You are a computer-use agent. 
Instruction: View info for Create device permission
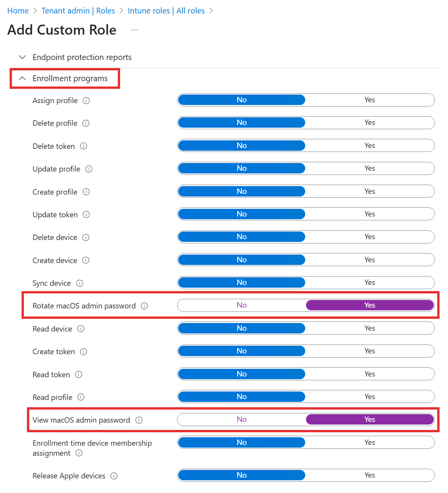[x=86, y=261]
